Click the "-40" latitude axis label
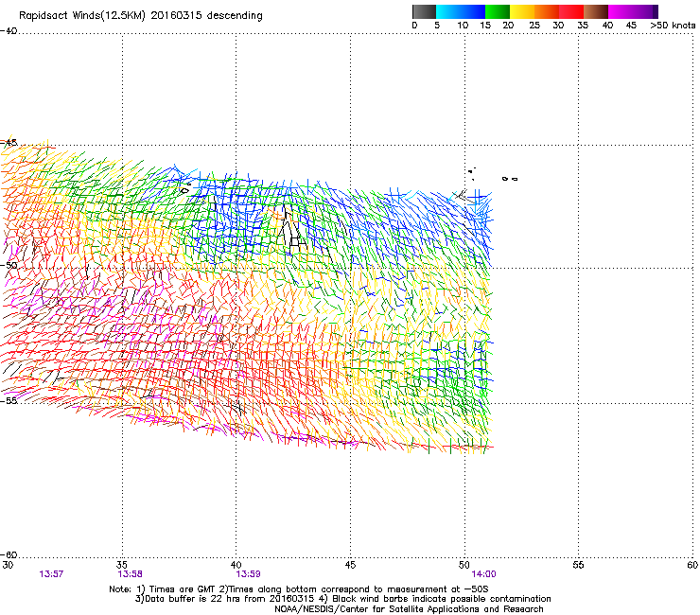This screenshot has width=700, height=615. click(x=9, y=31)
